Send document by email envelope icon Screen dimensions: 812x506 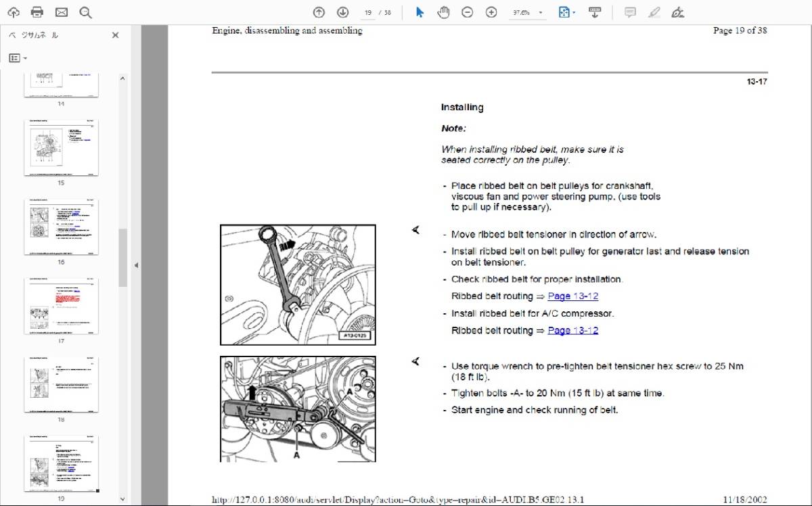point(62,12)
